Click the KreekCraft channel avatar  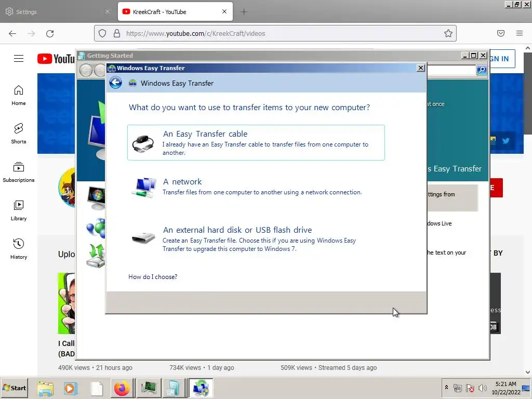click(66, 187)
